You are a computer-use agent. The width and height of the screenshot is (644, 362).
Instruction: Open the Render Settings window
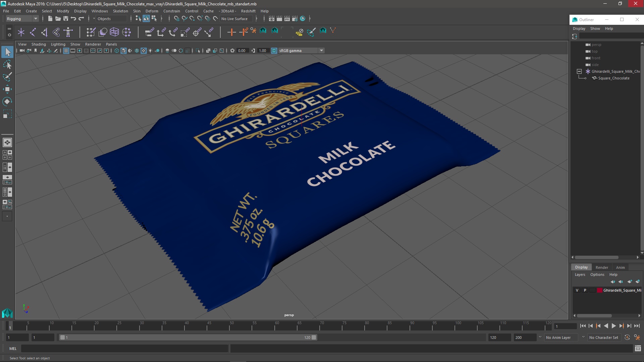[x=295, y=19]
